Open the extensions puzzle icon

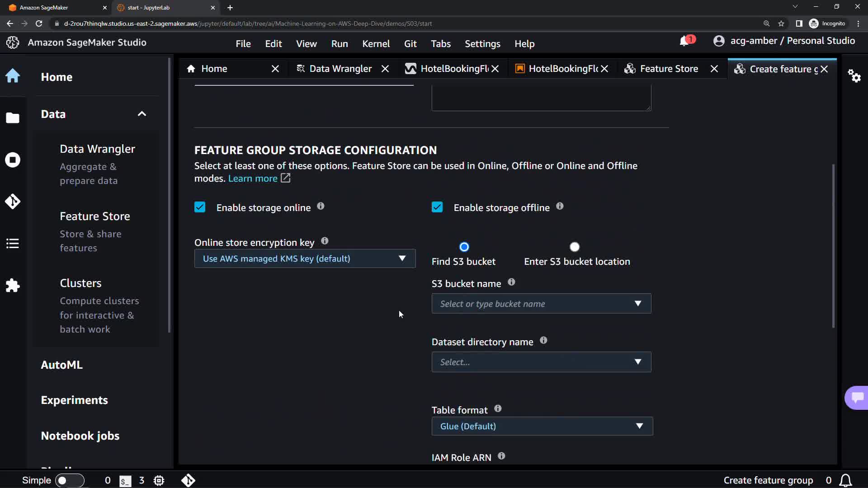13,286
